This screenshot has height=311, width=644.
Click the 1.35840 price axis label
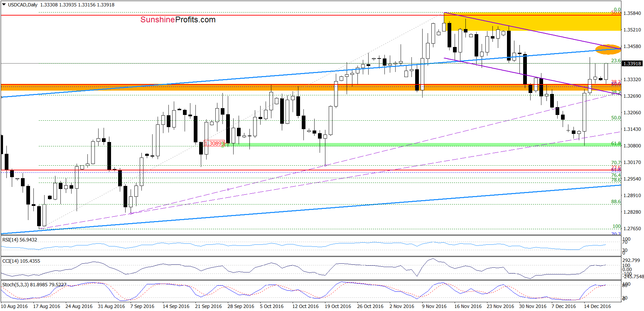632,13
